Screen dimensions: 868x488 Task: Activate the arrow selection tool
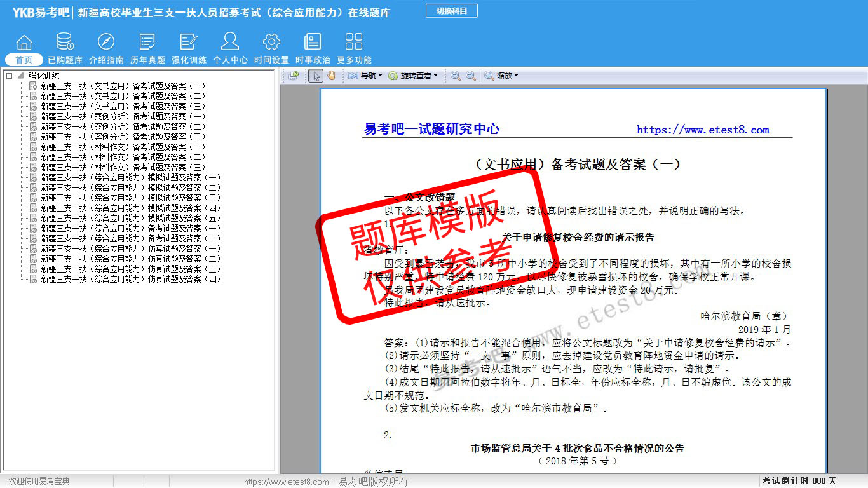click(x=316, y=76)
